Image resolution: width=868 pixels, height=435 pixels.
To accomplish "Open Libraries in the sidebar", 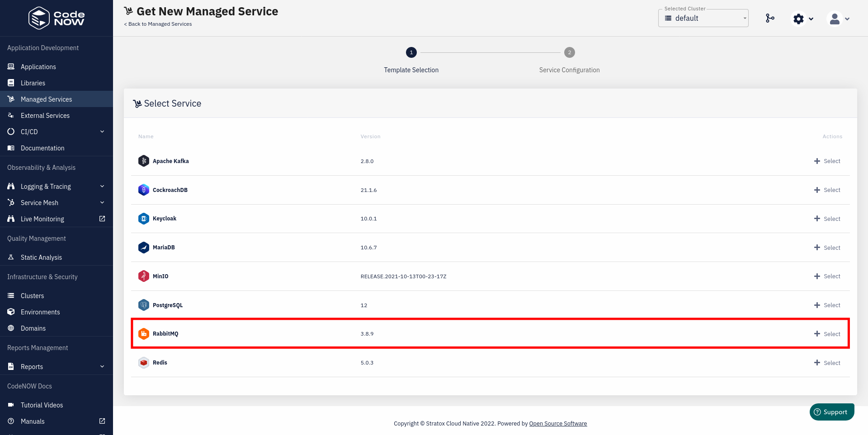I will coord(57,83).
